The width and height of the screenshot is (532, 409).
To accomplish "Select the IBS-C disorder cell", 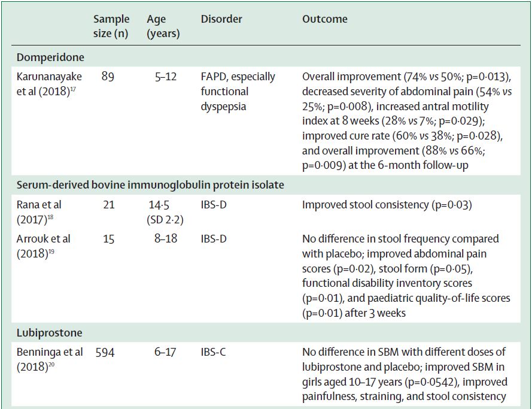I will pyautogui.click(x=214, y=352).
